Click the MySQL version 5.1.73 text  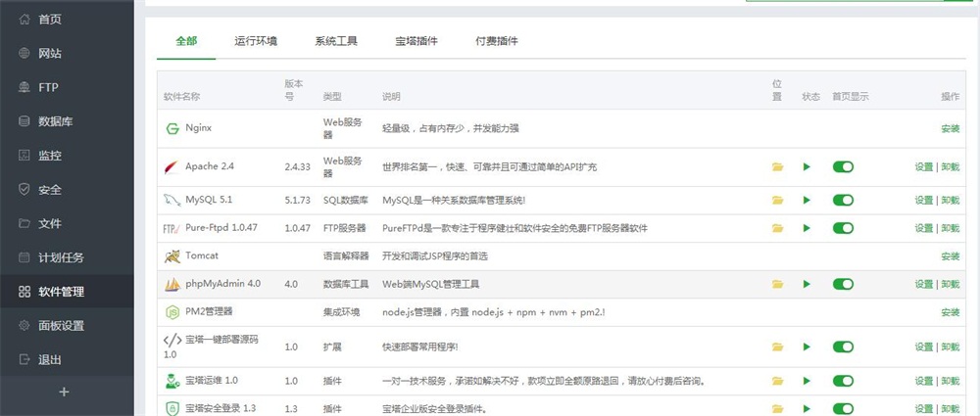[298, 200]
